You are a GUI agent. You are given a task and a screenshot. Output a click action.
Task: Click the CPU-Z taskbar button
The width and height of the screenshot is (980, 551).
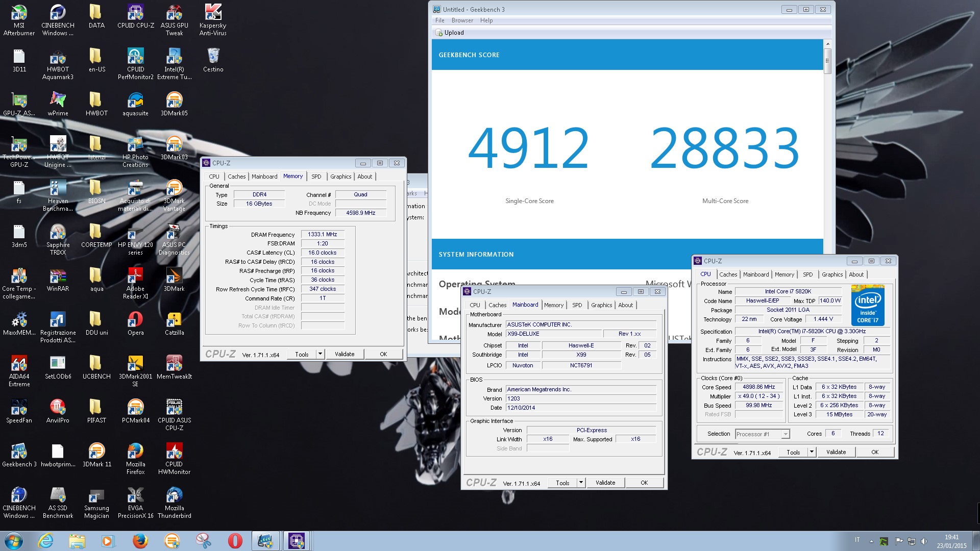point(297,541)
